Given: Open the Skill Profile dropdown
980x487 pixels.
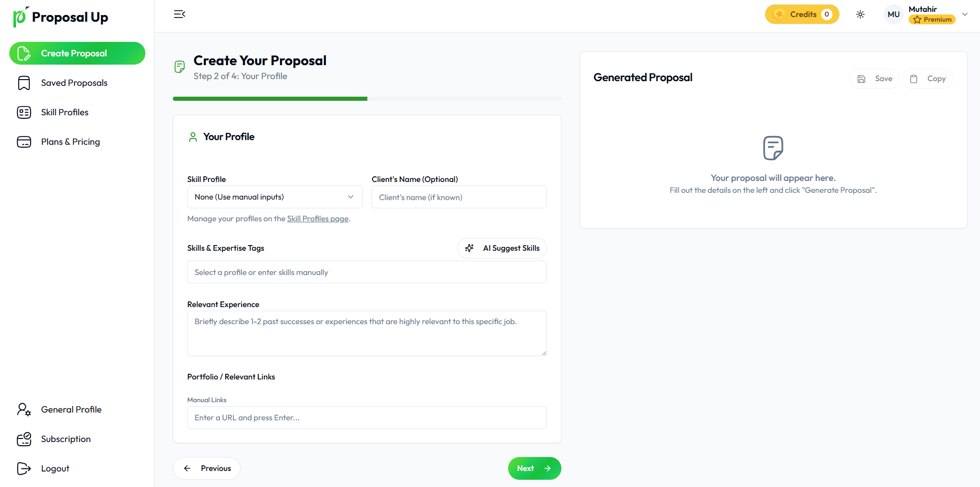Looking at the screenshot, I should click(274, 197).
